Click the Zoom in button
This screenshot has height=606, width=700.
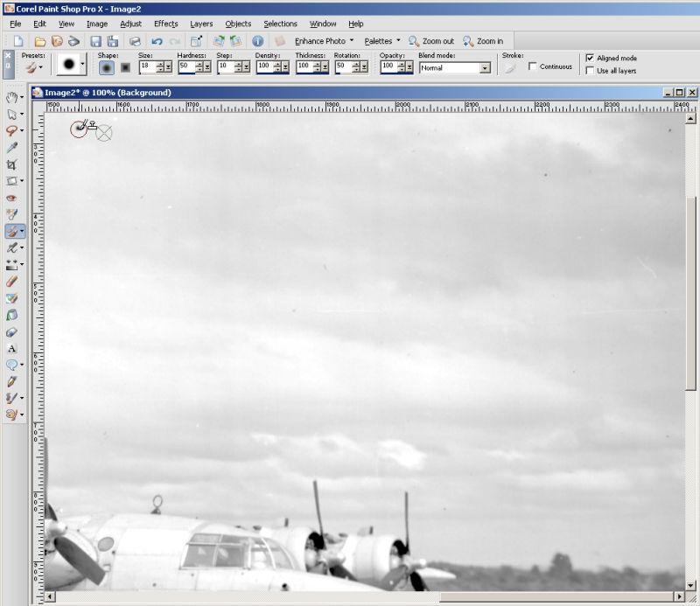pyautogui.click(x=483, y=41)
